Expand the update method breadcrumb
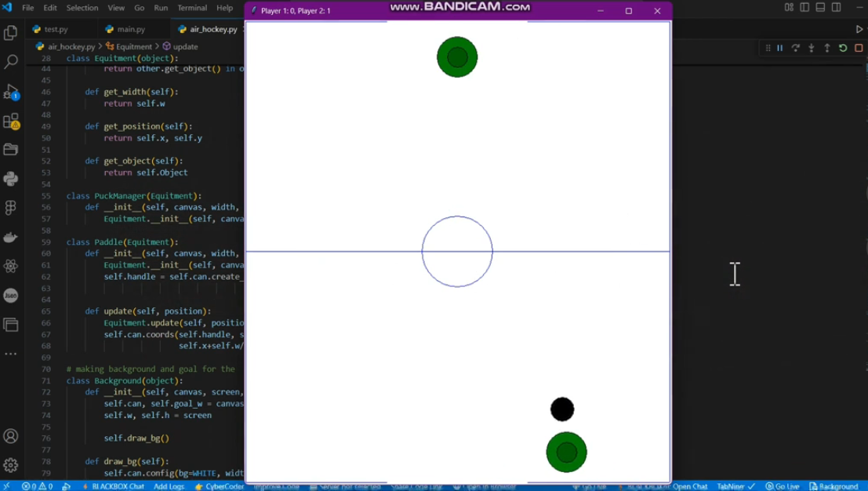Screen dimensions: 868x491 click(185, 47)
